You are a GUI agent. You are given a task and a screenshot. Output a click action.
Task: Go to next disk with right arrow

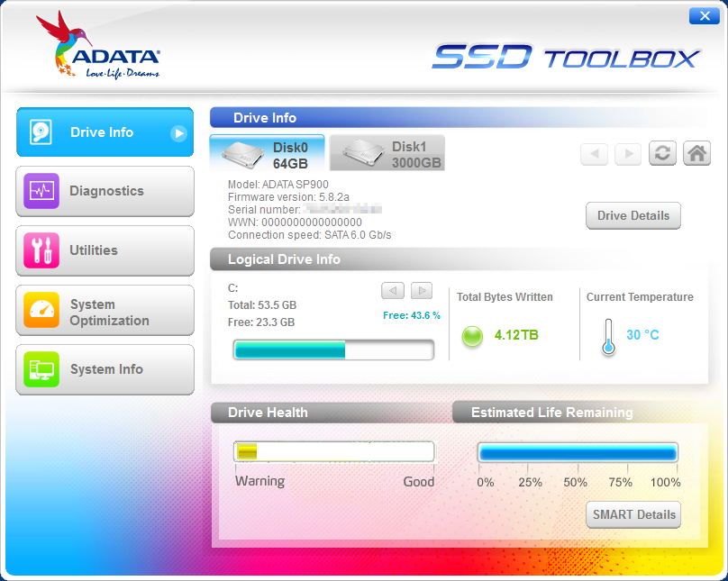click(628, 154)
